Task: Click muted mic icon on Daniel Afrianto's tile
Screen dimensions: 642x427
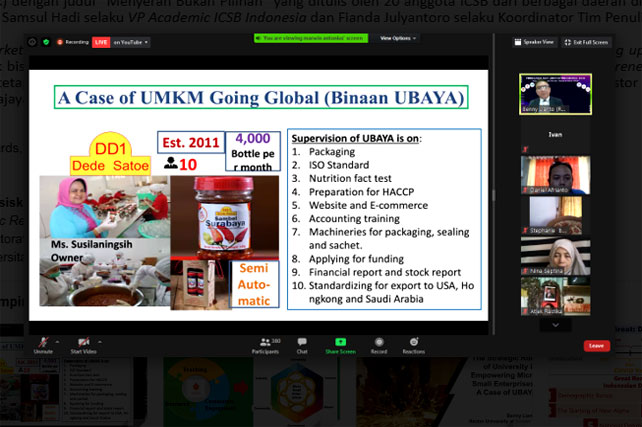Action: coord(525,190)
